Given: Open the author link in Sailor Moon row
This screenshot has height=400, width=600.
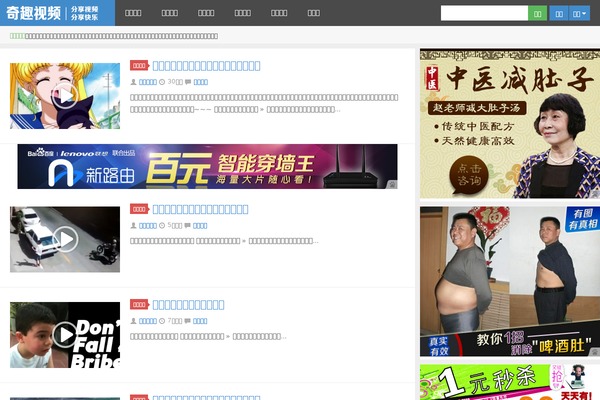Looking at the screenshot, I should pyautogui.click(x=148, y=82).
